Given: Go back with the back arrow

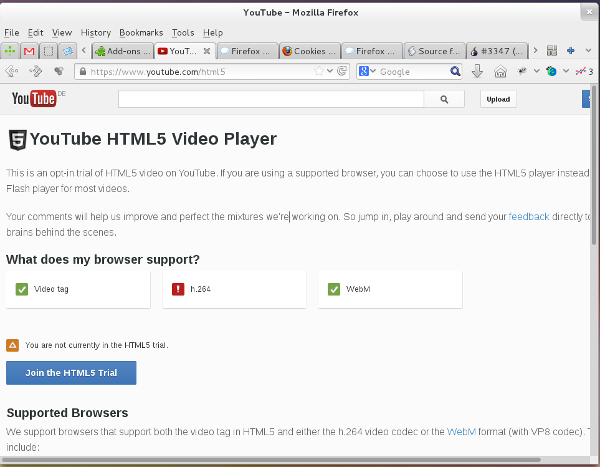Looking at the screenshot, I should [x=12, y=71].
